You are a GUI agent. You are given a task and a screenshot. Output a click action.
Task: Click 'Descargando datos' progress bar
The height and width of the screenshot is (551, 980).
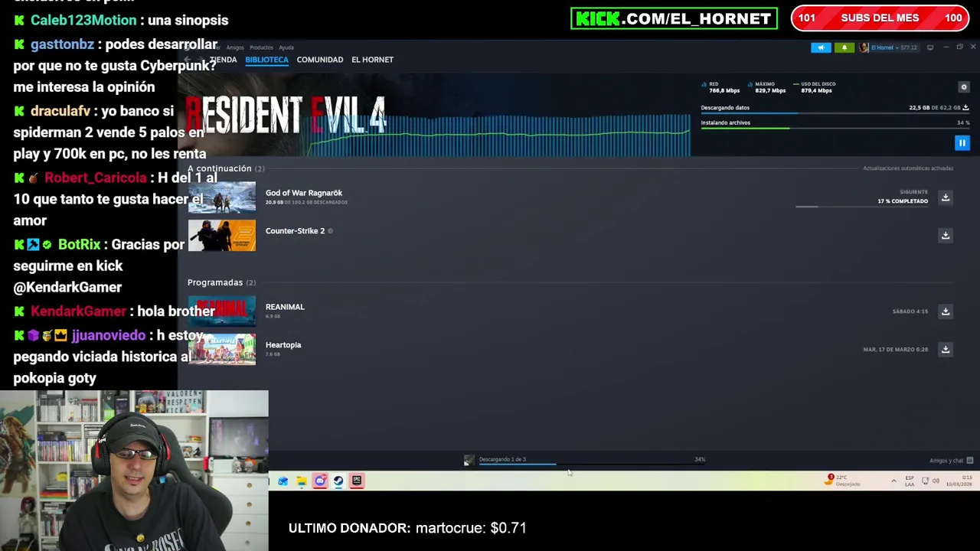pyautogui.click(x=835, y=113)
